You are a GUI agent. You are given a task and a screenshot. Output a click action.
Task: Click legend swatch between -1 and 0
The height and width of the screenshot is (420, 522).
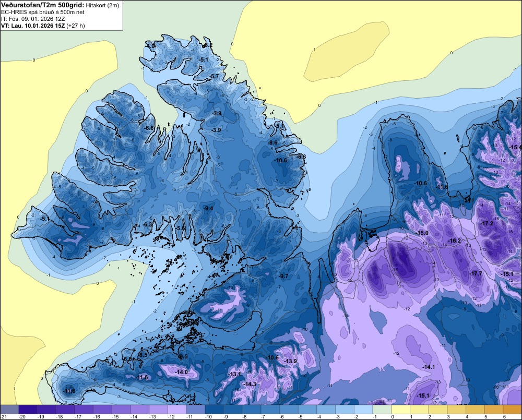click(382, 410)
